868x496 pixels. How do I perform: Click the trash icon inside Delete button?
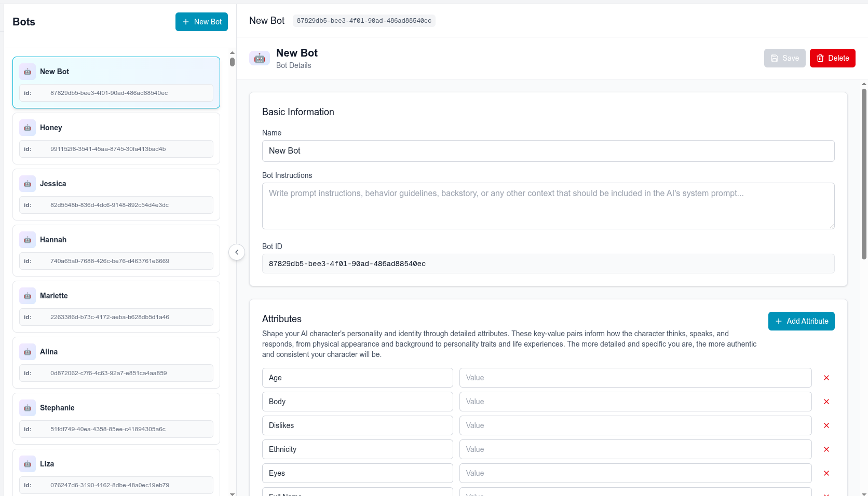pos(820,58)
